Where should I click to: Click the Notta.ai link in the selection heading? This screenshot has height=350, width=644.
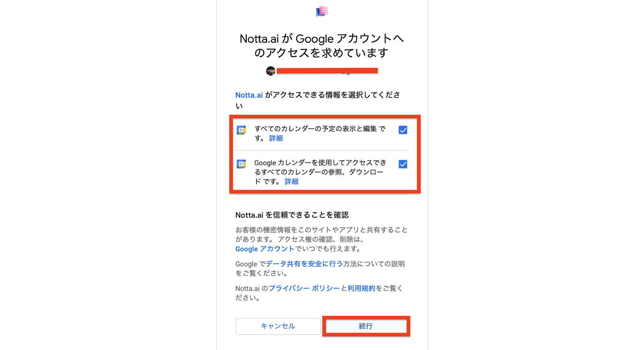tap(249, 95)
